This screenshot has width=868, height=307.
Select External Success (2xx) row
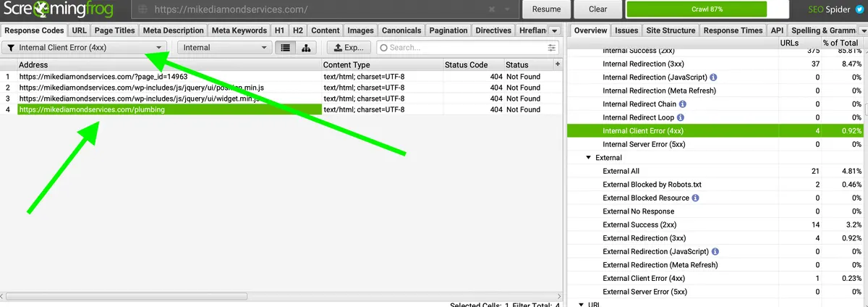715,224
